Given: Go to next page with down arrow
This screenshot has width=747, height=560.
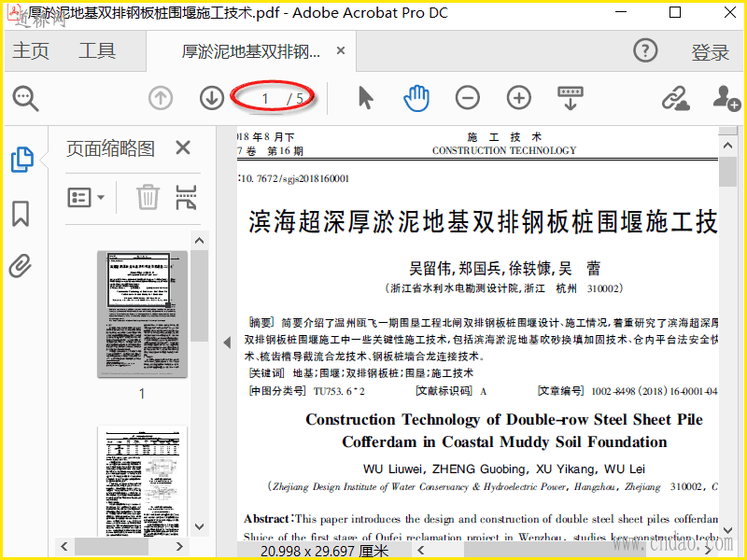Looking at the screenshot, I should point(212,99).
